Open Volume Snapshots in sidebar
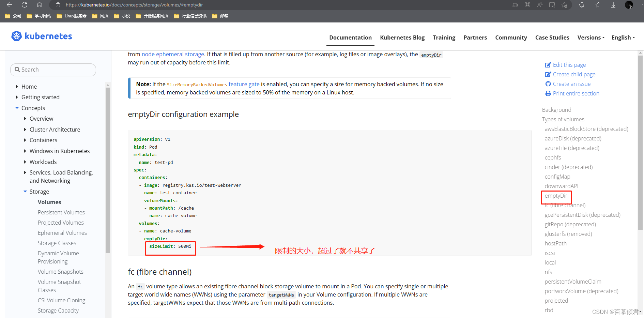 pyautogui.click(x=61, y=272)
